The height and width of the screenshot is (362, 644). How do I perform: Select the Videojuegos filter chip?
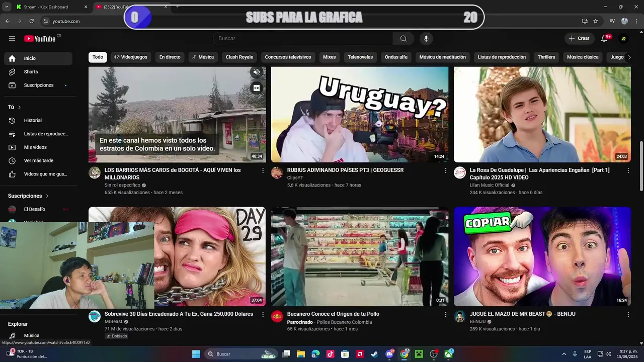(x=131, y=57)
